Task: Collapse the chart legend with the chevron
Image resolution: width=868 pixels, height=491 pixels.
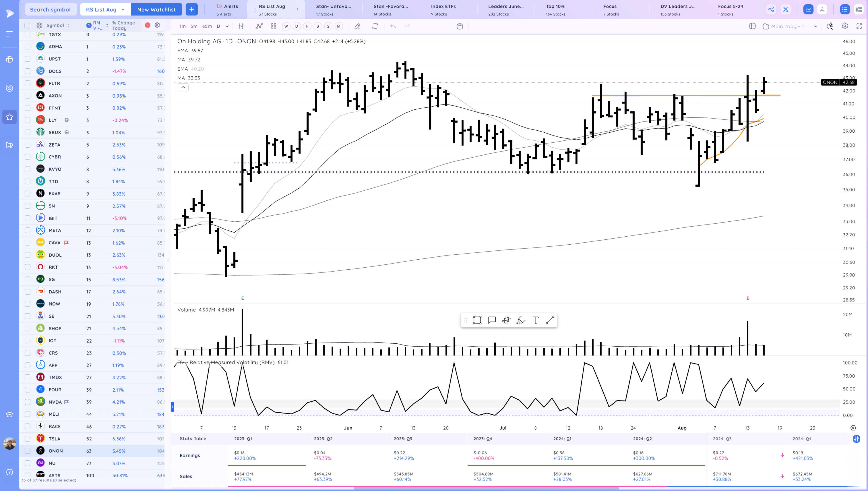Action: click(183, 87)
